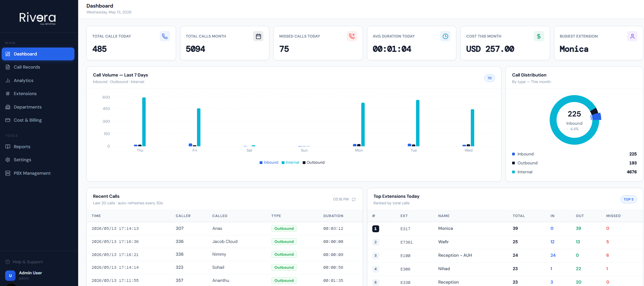
Task: Click the Internal swatch in Call Distribution
Action: (513, 172)
